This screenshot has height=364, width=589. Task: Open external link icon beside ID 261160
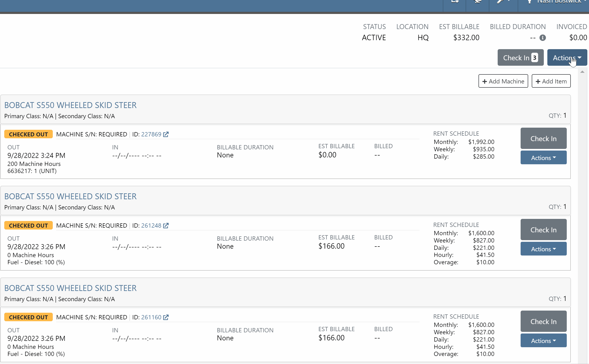click(x=166, y=317)
